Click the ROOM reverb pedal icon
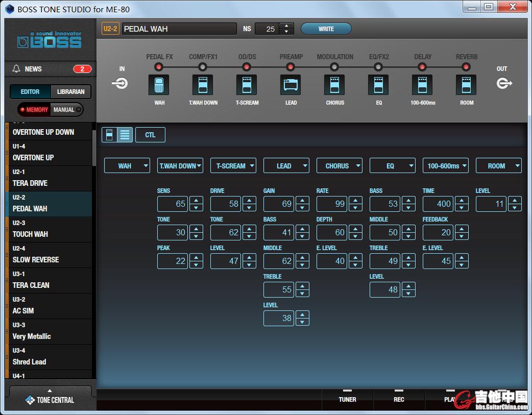 (466, 85)
